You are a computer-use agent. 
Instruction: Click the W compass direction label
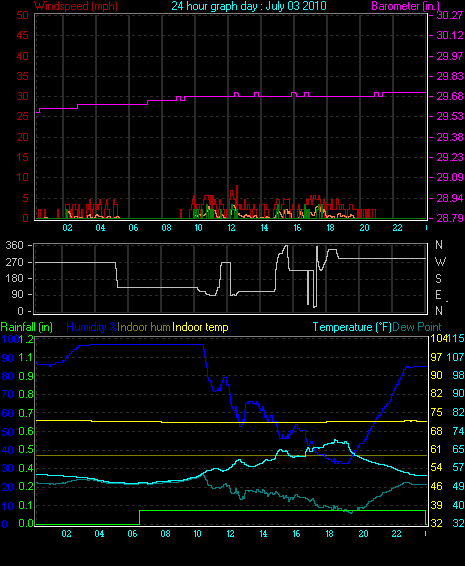pyautogui.click(x=440, y=261)
